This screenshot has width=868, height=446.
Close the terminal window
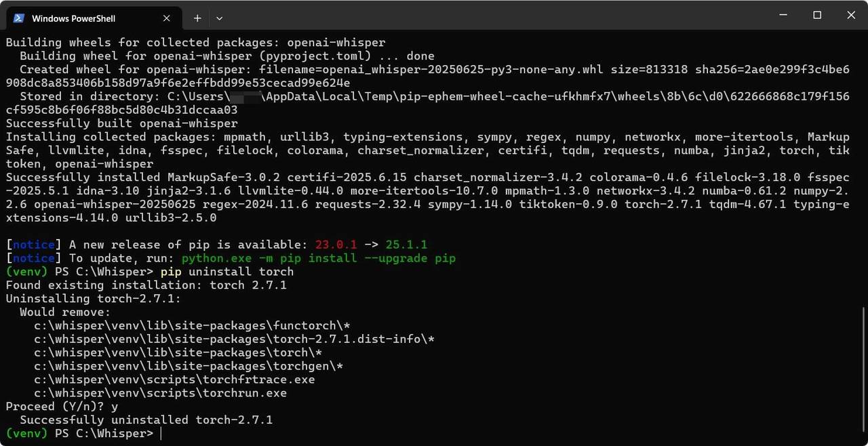point(850,15)
